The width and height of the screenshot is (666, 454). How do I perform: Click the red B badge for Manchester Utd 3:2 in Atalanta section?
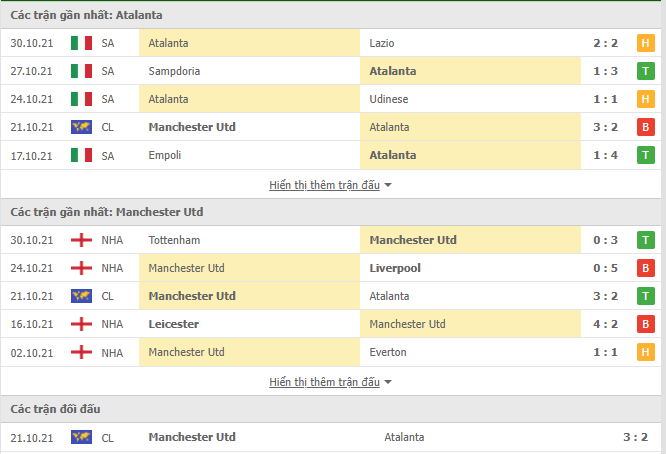point(646,127)
